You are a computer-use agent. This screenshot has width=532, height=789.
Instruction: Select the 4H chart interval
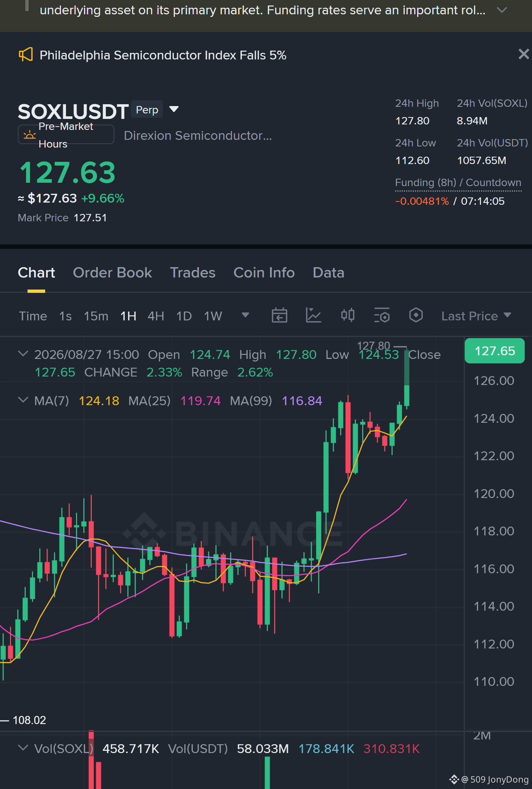(x=156, y=316)
